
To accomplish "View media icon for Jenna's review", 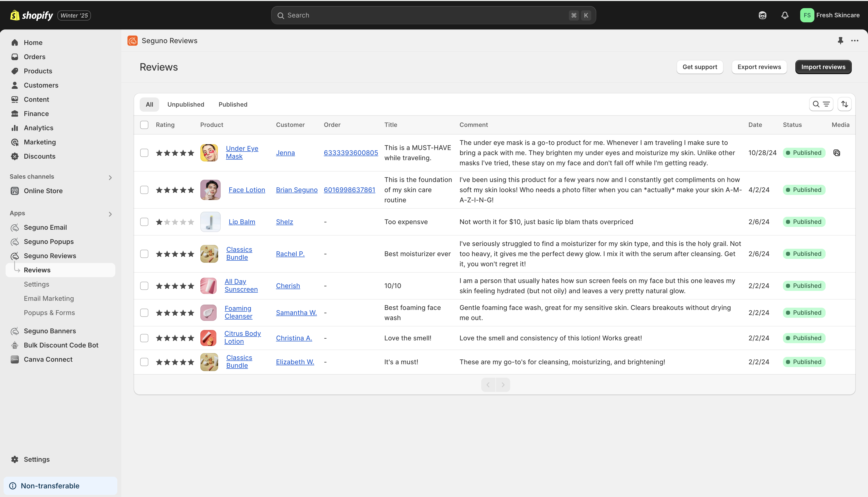I will click(837, 153).
